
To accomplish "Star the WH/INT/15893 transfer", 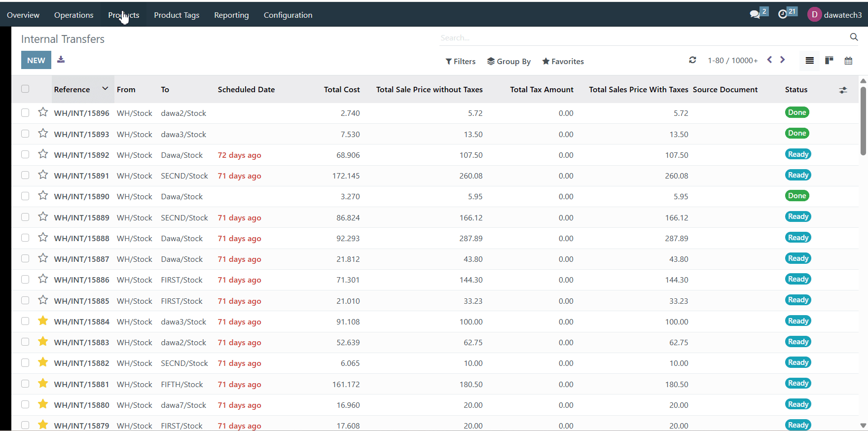I will (x=43, y=134).
